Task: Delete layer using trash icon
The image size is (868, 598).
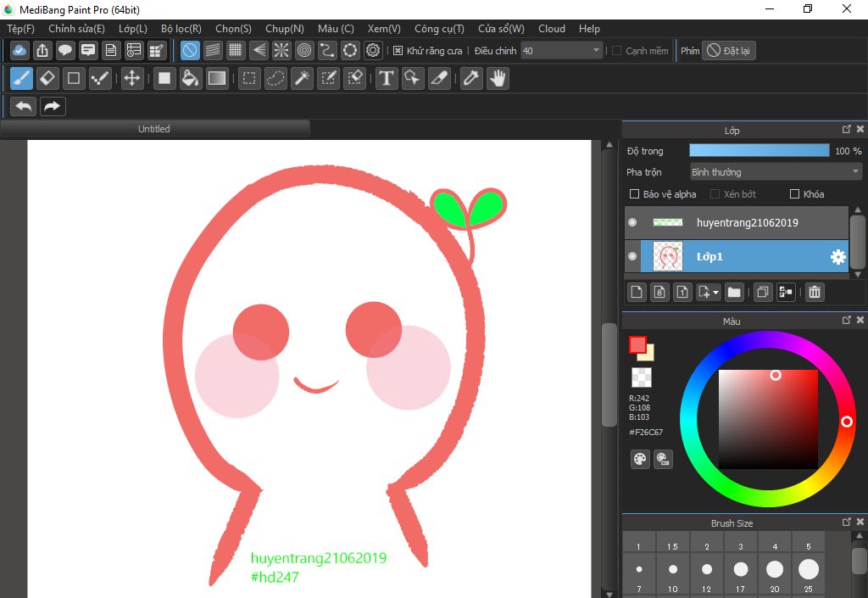Action: 814,293
